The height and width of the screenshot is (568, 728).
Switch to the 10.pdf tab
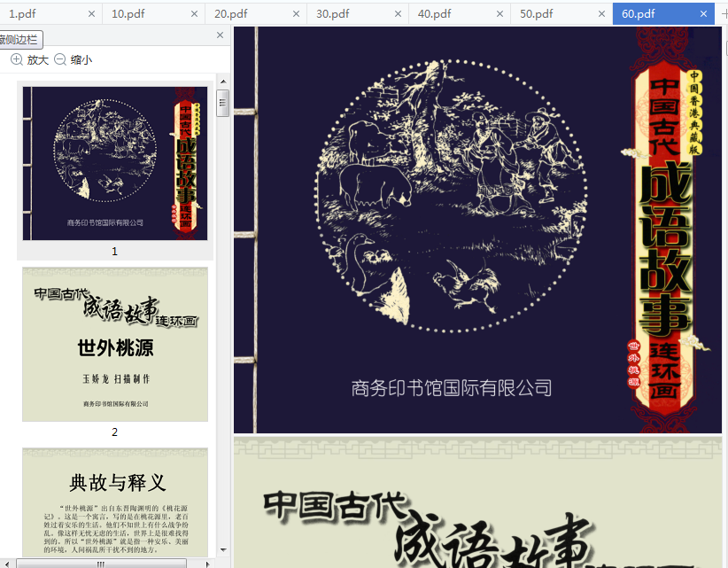click(153, 14)
